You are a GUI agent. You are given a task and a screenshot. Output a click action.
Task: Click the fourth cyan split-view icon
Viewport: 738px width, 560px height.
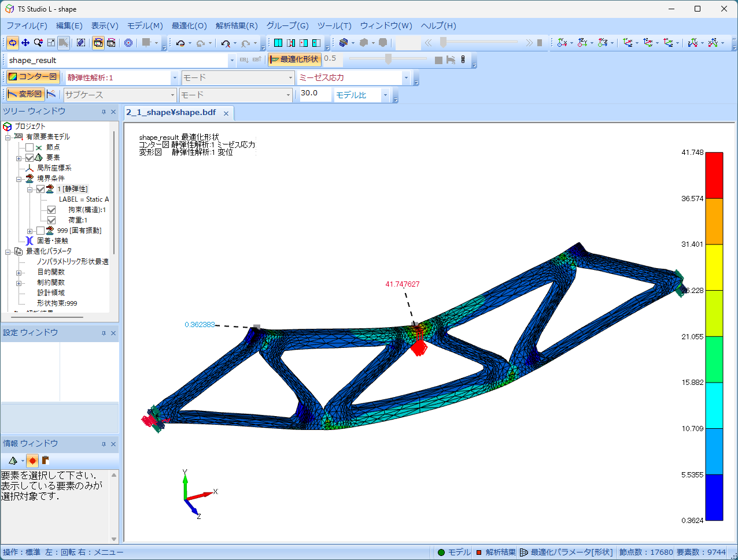tap(316, 43)
